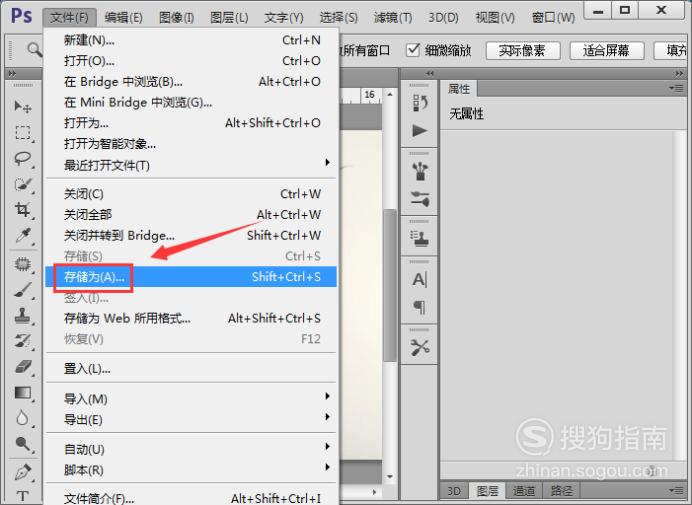Select the History Brush tool
The height and width of the screenshot is (505, 692).
tap(23, 341)
